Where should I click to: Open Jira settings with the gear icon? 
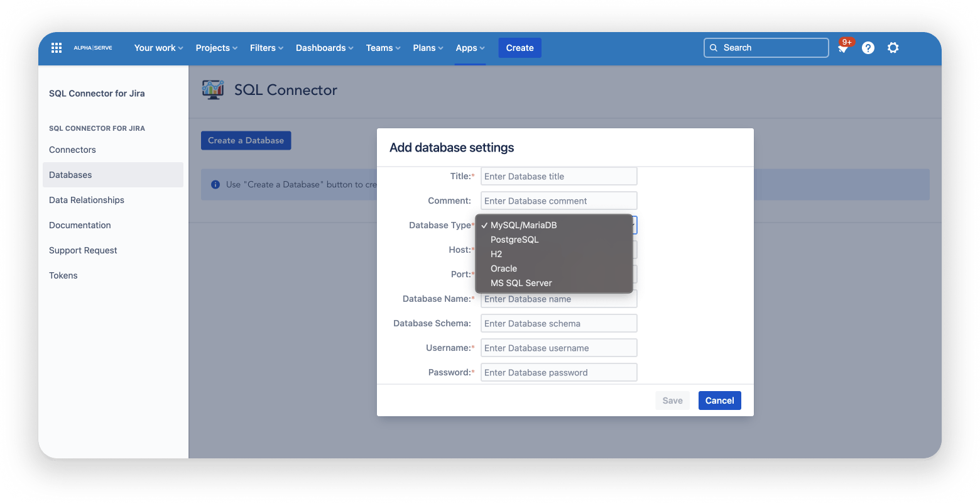click(x=893, y=47)
